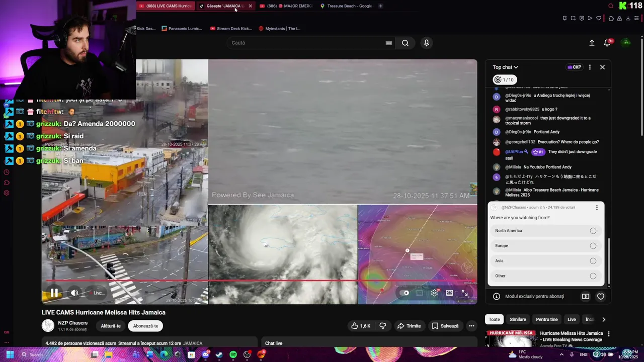Viewport: 644px width, 362px height.
Task: Open the account avatar menu
Action: (626, 43)
